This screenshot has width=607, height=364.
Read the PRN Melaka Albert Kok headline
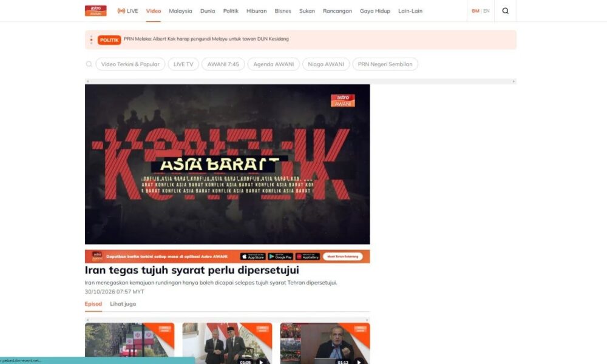pyautogui.click(x=206, y=39)
